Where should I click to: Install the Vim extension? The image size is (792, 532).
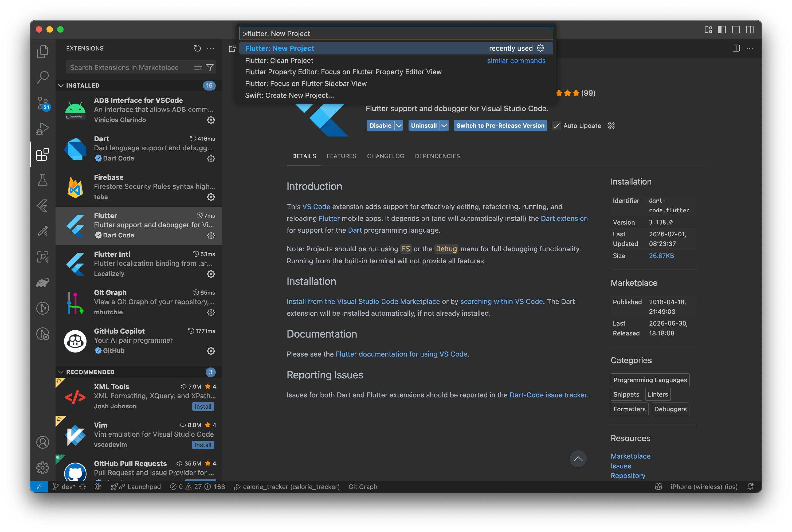pyautogui.click(x=203, y=445)
